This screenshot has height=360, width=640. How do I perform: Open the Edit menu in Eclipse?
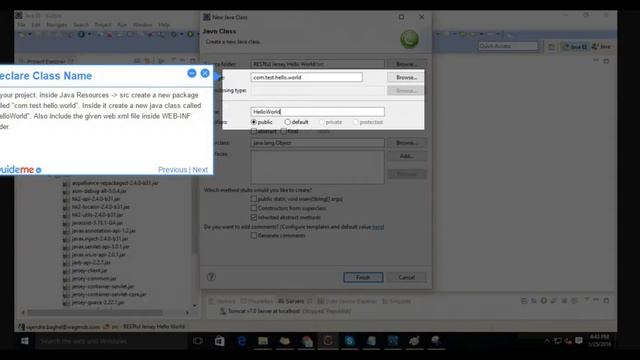point(36,25)
